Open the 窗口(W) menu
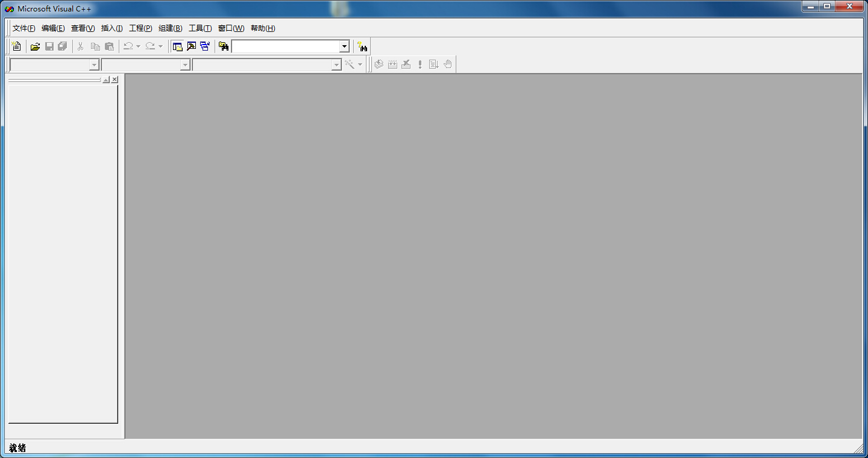 pyautogui.click(x=231, y=28)
